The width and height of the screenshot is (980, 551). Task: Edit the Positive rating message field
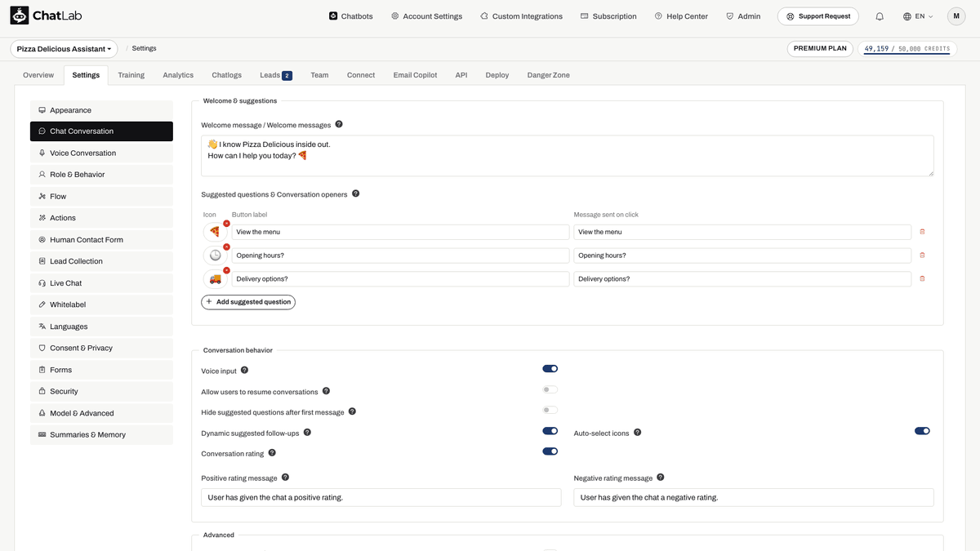tap(381, 497)
